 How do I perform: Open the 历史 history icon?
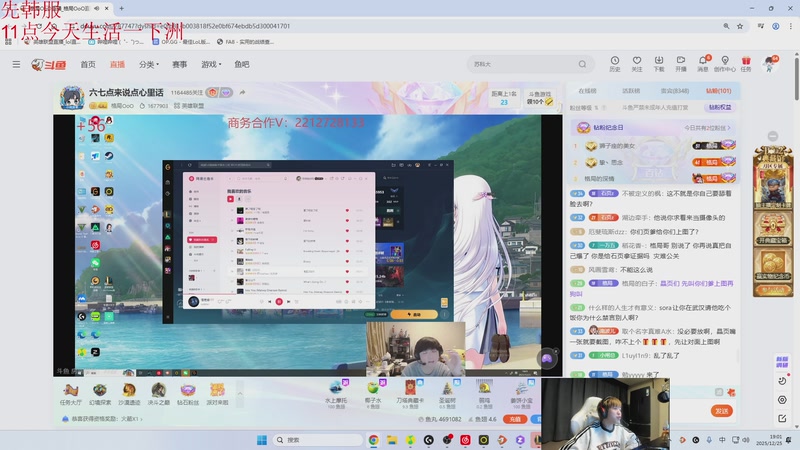[615, 64]
